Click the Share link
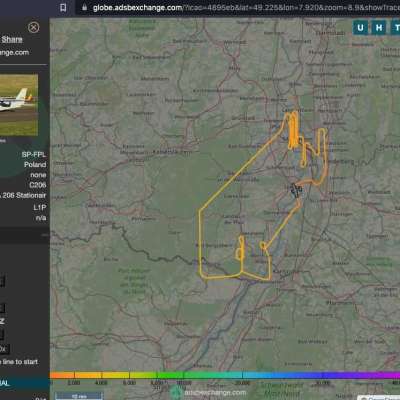Viewport: 400px width, 400px height. (x=12, y=39)
